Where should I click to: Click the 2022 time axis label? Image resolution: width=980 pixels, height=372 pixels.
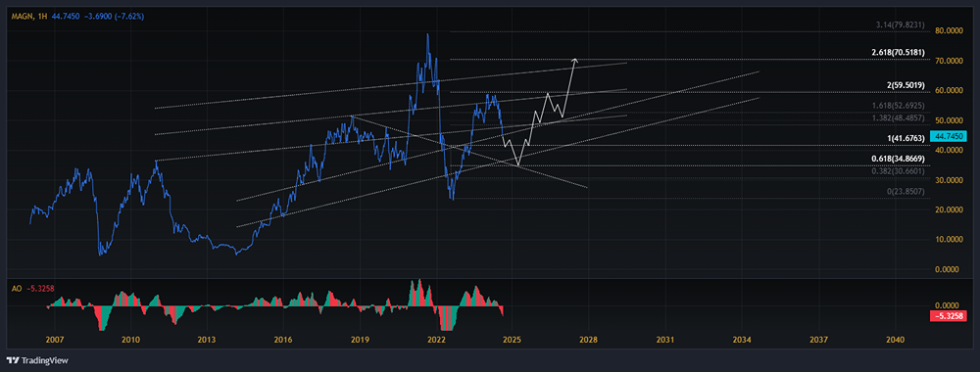[436, 340]
